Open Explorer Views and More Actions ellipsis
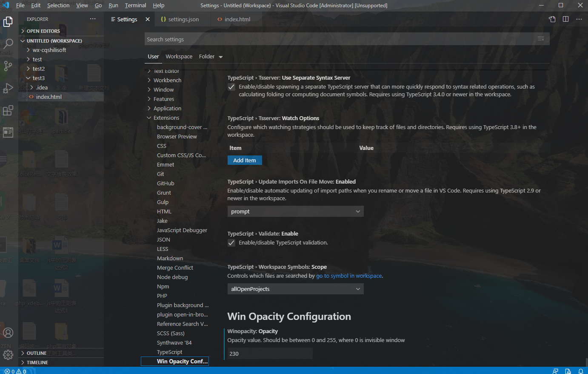Image resolution: width=588 pixels, height=374 pixels. 93,19
